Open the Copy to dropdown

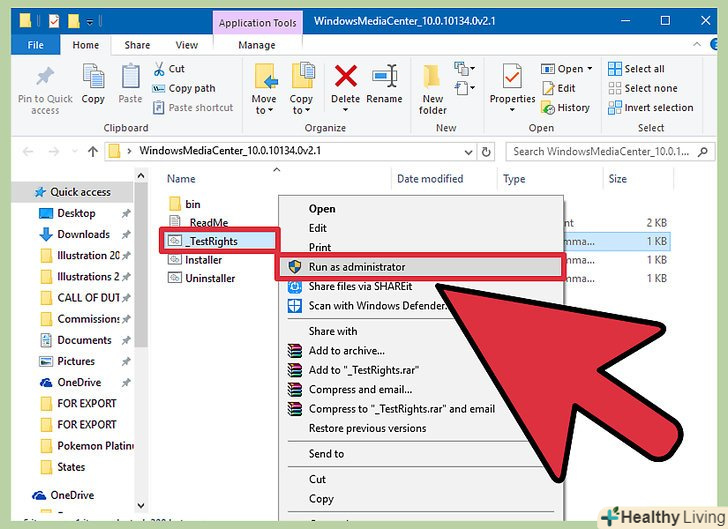coord(301,88)
